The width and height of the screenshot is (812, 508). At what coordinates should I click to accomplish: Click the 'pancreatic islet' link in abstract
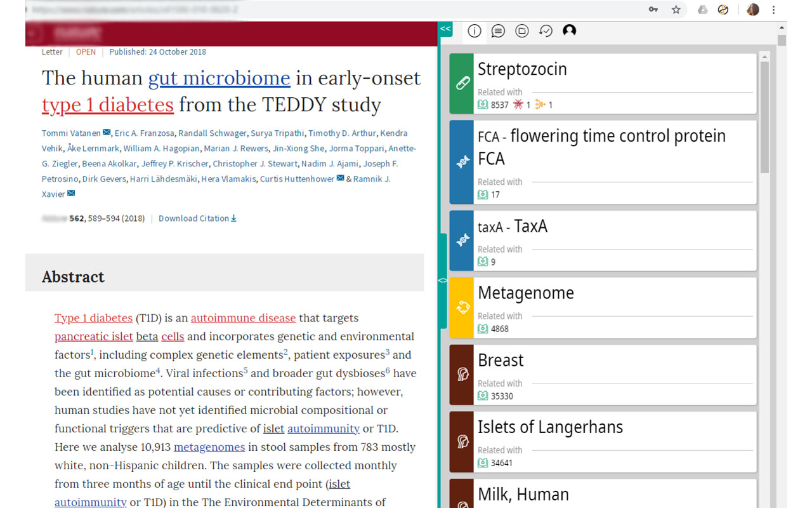[94, 337]
